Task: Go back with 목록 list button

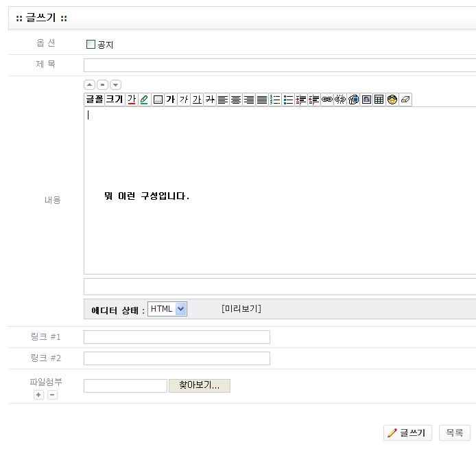Action: [x=455, y=433]
